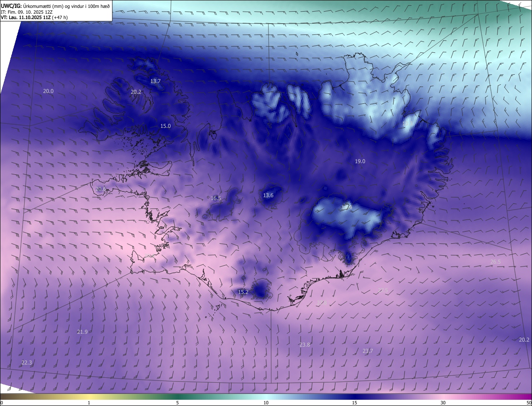Click the 23.7 value over the ocean
This screenshot has height=406, width=532.
coord(367,351)
